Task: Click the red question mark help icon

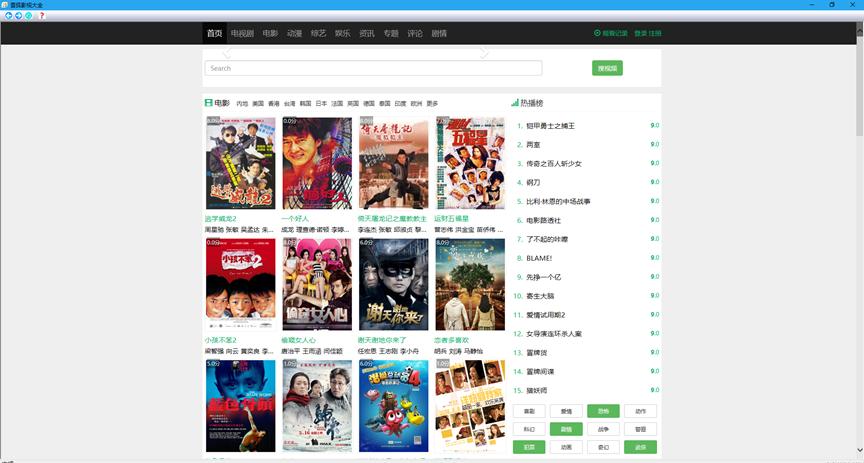Action: (x=41, y=16)
